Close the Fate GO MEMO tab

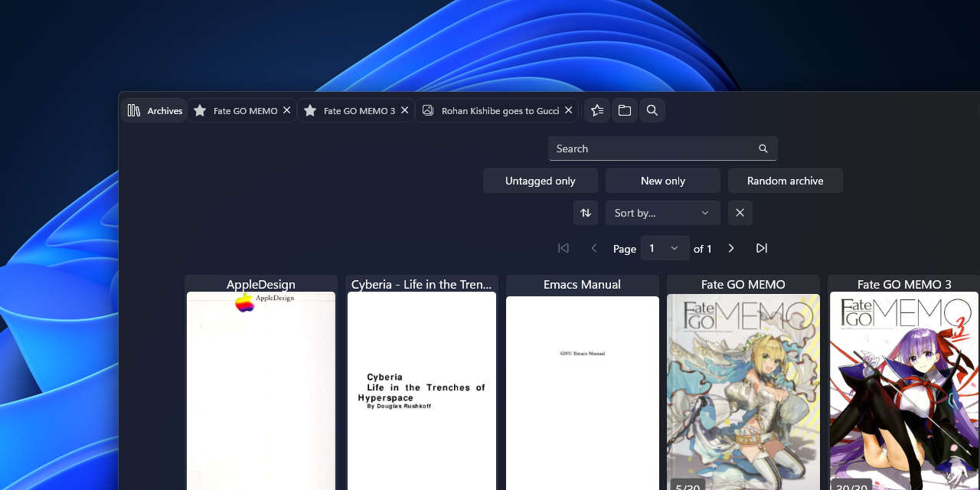tap(286, 110)
